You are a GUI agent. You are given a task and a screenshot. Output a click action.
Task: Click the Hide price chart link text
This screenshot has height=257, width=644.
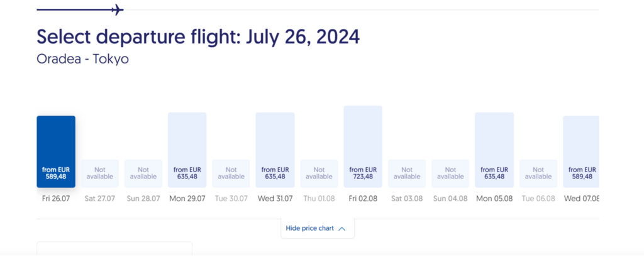pyautogui.click(x=309, y=228)
